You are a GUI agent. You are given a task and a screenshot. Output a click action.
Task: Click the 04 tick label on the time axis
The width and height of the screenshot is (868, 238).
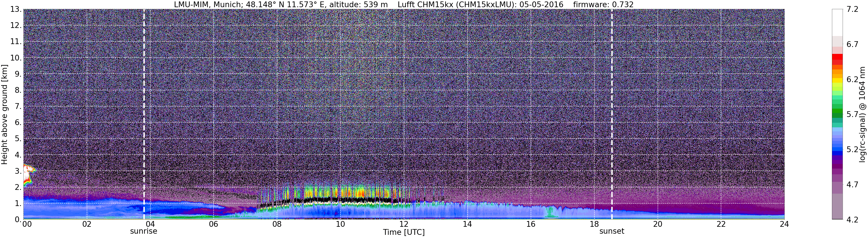[150, 224]
